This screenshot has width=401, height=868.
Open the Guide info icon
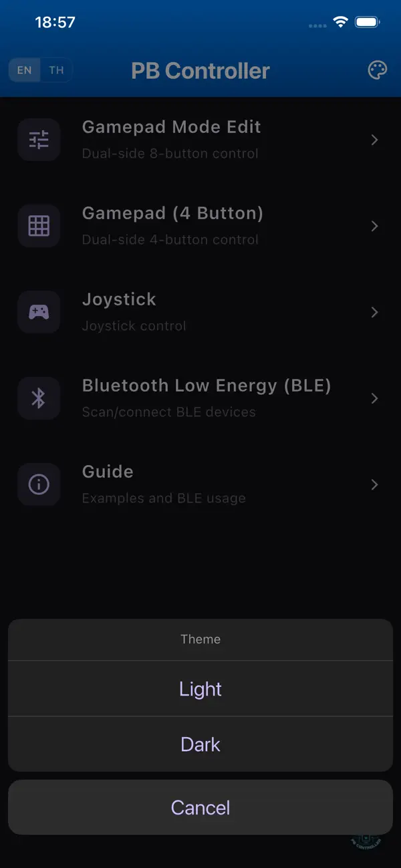pyautogui.click(x=38, y=484)
